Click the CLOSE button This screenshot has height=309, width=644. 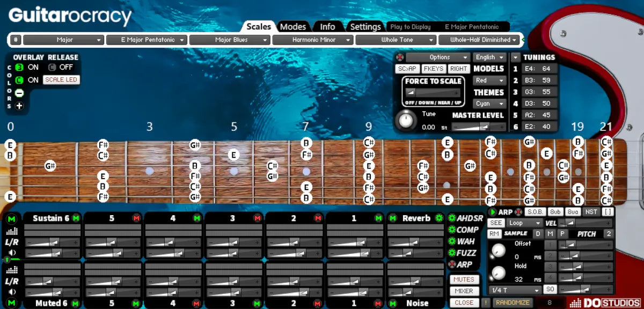coord(464,303)
